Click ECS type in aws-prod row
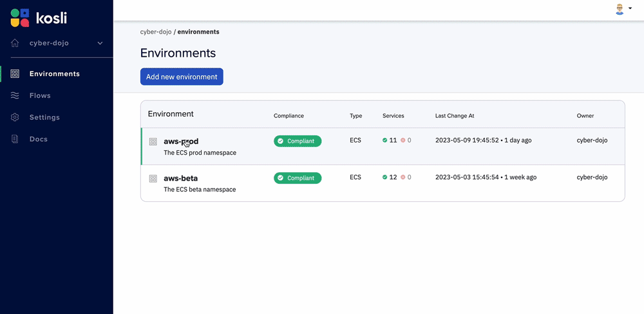644x314 pixels. coord(355,140)
